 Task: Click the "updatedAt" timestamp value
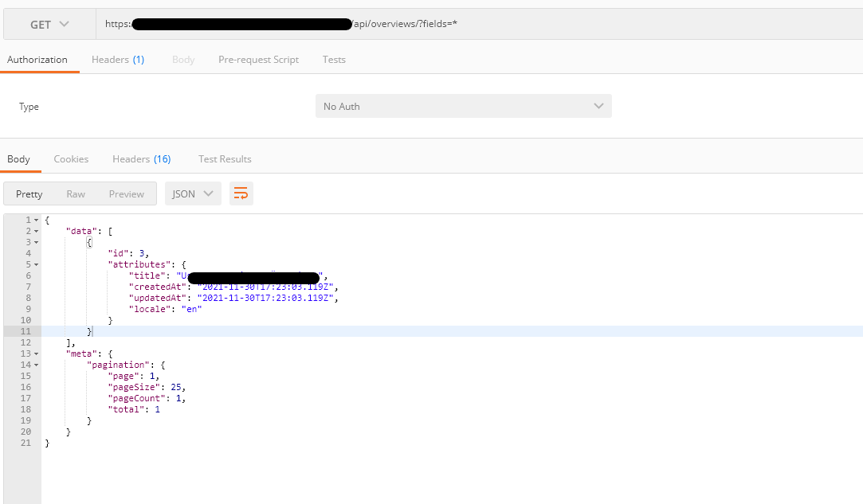pyautogui.click(x=265, y=298)
